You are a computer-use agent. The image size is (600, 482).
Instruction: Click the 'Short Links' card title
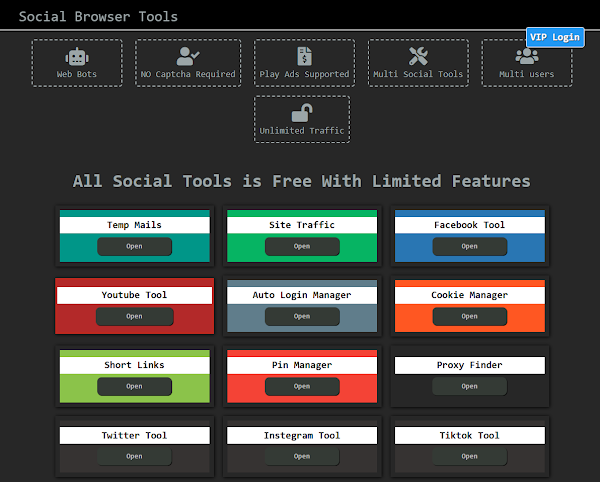pyautogui.click(x=134, y=365)
